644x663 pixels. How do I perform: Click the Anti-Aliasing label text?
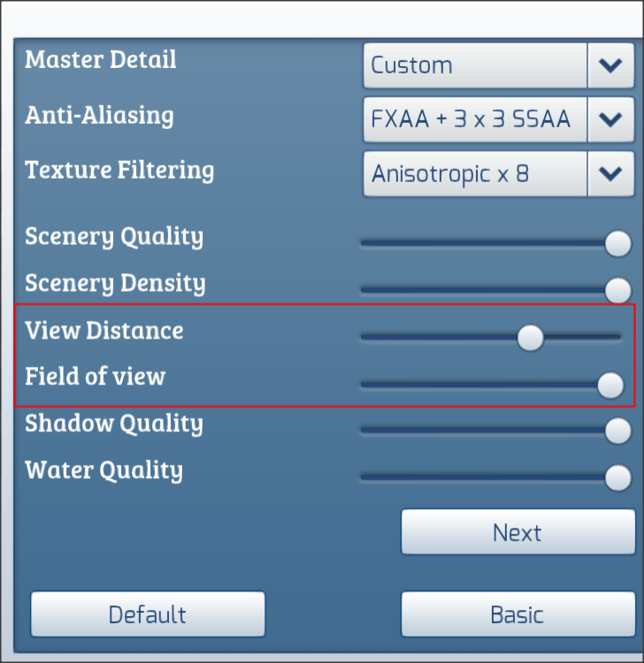click(x=99, y=115)
